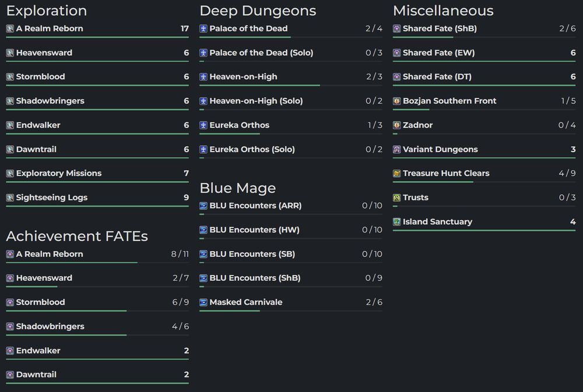Click the Palace of the Dead (Solo) icon

coord(203,53)
